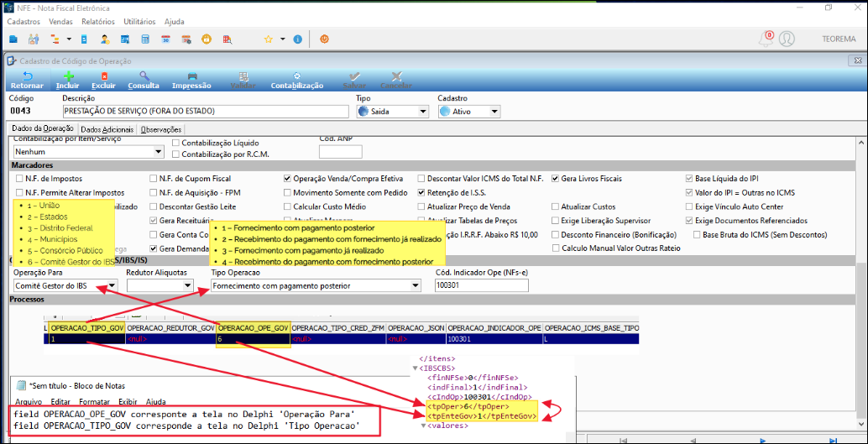Collapse the IBSCBS XML node
This screenshot has height=444, width=868.
[x=416, y=368]
